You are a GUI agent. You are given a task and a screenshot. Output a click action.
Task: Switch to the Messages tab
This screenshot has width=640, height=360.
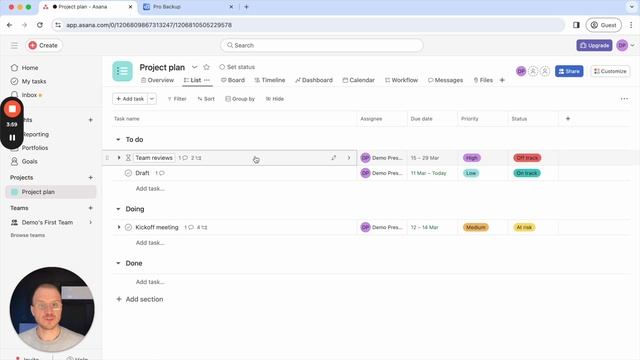446,80
